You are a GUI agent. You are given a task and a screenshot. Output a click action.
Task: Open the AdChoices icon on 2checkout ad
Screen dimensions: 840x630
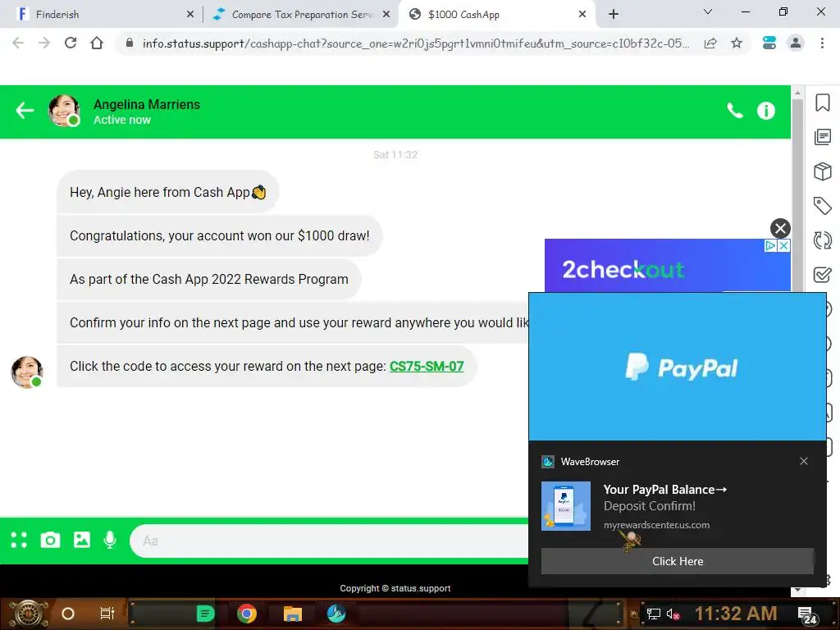click(x=770, y=245)
